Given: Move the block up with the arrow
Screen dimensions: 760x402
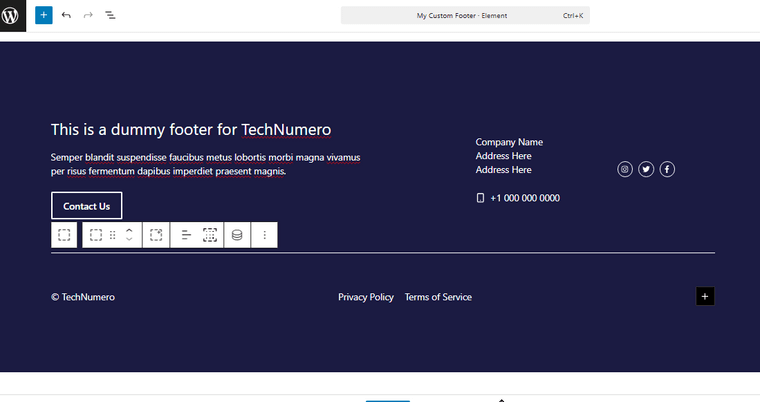Looking at the screenshot, I should click(129, 230).
